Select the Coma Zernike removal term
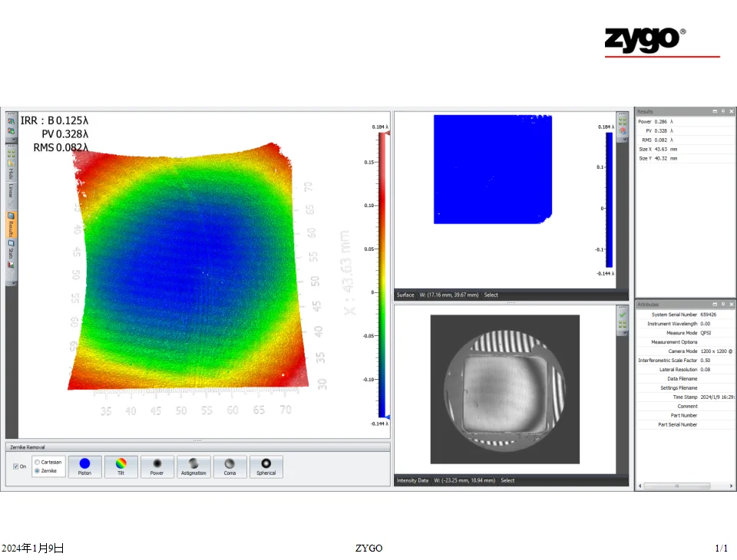Screen dimensions: 737x560 coord(230,466)
